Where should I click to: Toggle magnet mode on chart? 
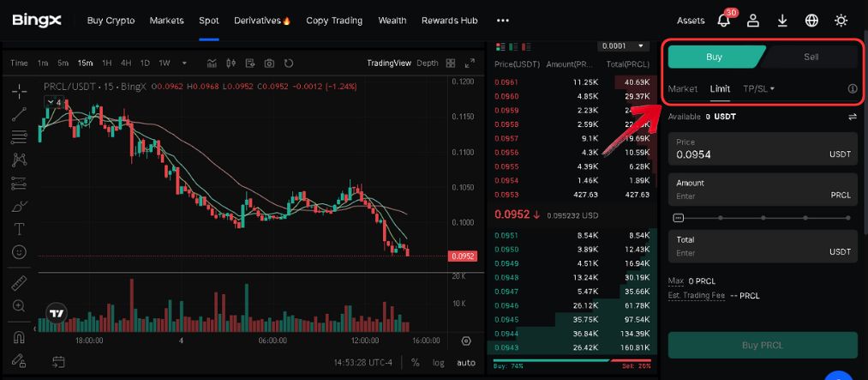coord(20,337)
